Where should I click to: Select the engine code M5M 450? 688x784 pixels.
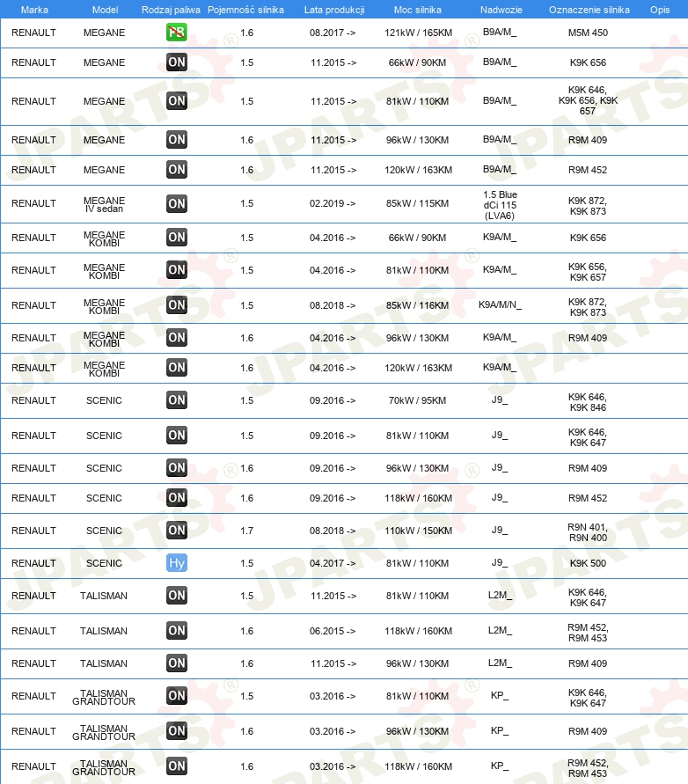(x=588, y=33)
